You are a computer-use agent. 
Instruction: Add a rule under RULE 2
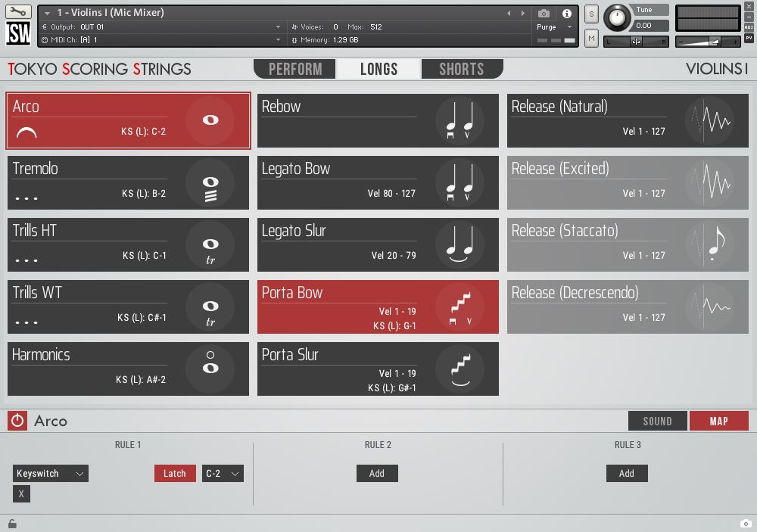click(377, 473)
